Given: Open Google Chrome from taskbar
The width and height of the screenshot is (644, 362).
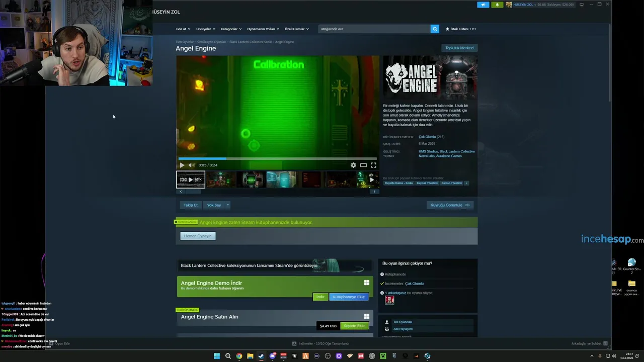Looking at the screenshot, I should click(x=239, y=356).
